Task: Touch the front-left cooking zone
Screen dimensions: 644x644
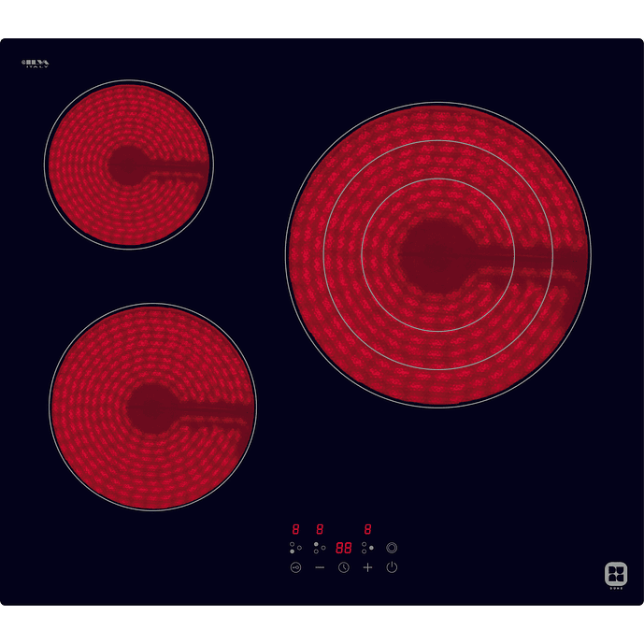Action: [152, 408]
